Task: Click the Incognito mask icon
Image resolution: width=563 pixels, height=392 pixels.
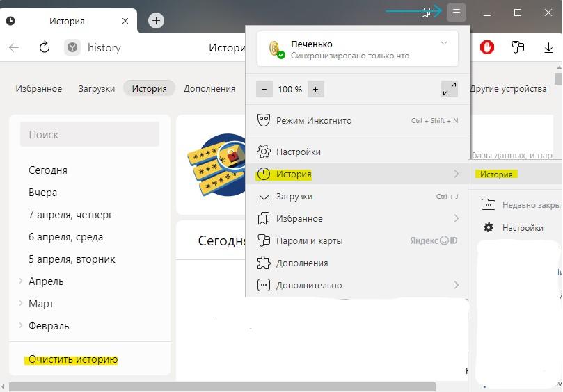Action: tap(264, 120)
